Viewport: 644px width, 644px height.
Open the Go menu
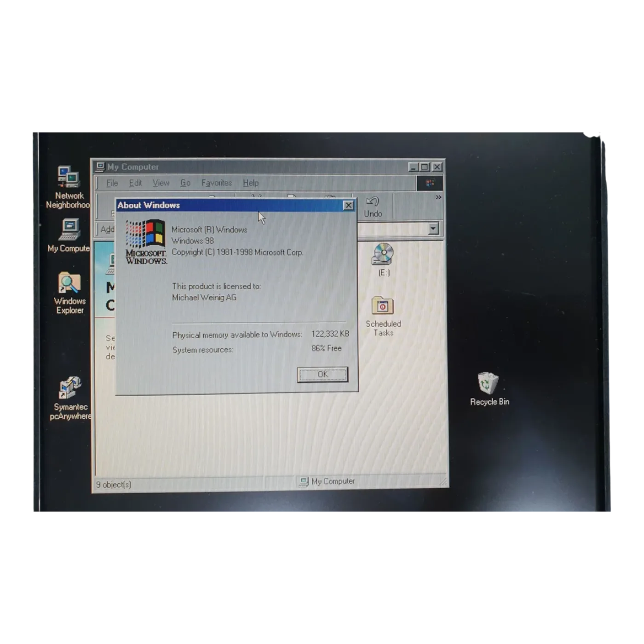(185, 183)
